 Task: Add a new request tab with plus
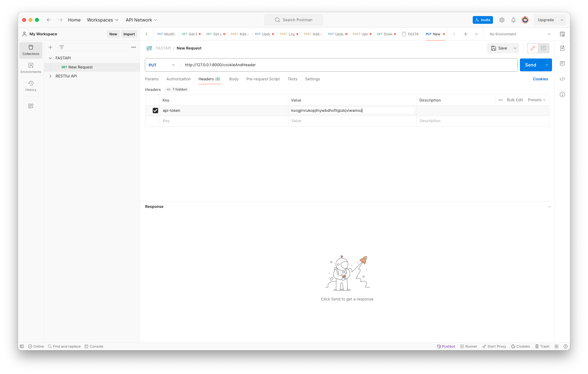[x=466, y=34]
